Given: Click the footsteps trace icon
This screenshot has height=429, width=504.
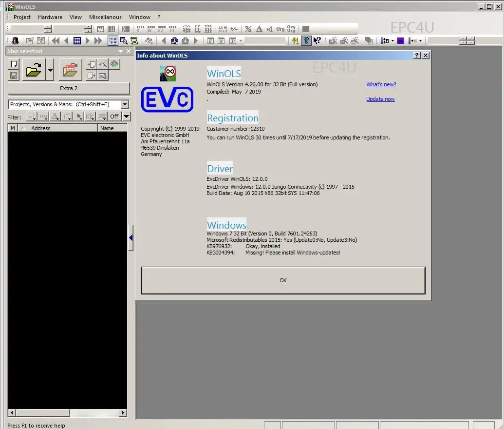Looking at the screenshot, I should [x=149, y=41].
